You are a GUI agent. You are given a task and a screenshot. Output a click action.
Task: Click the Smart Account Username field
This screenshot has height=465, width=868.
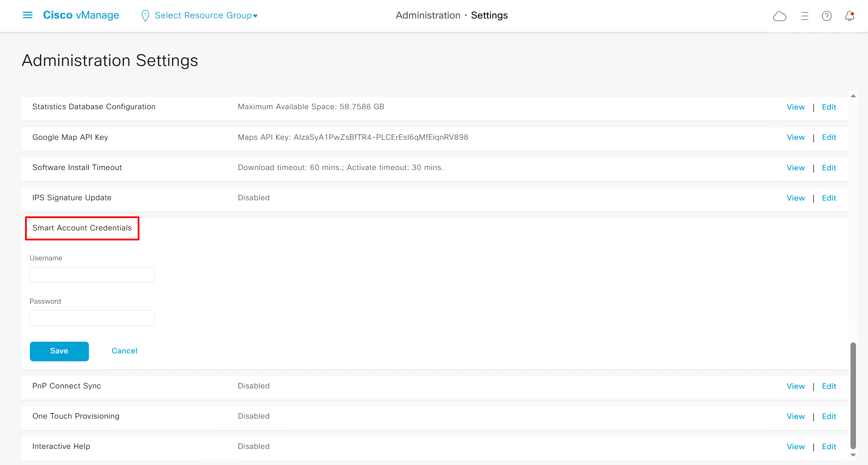point(92,275)
